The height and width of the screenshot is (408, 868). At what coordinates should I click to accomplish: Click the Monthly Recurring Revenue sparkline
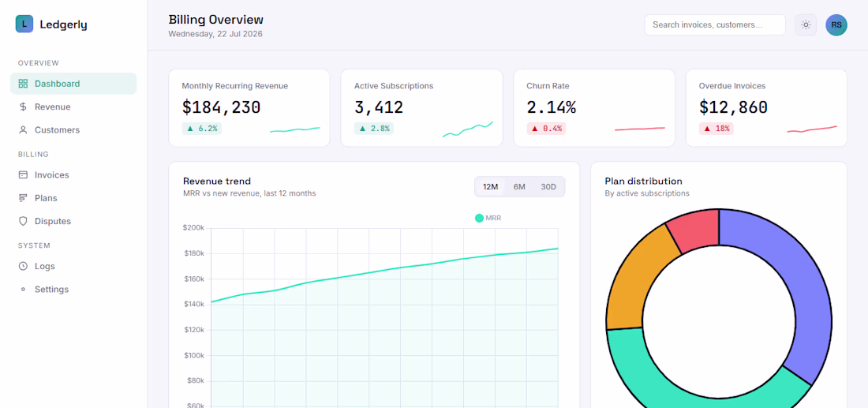click(x=294, y=129)
